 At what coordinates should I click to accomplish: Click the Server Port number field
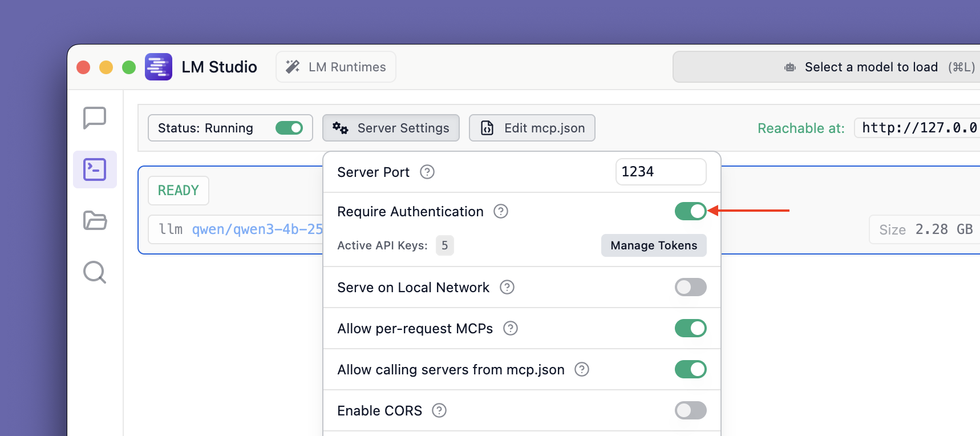pyautogui.click(x=661, y=172)
